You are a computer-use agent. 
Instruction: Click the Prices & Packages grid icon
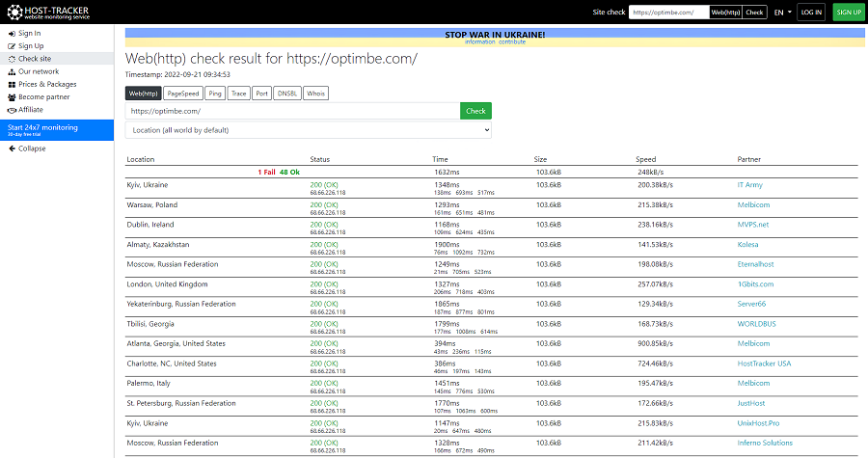click(x=12, y=85)
